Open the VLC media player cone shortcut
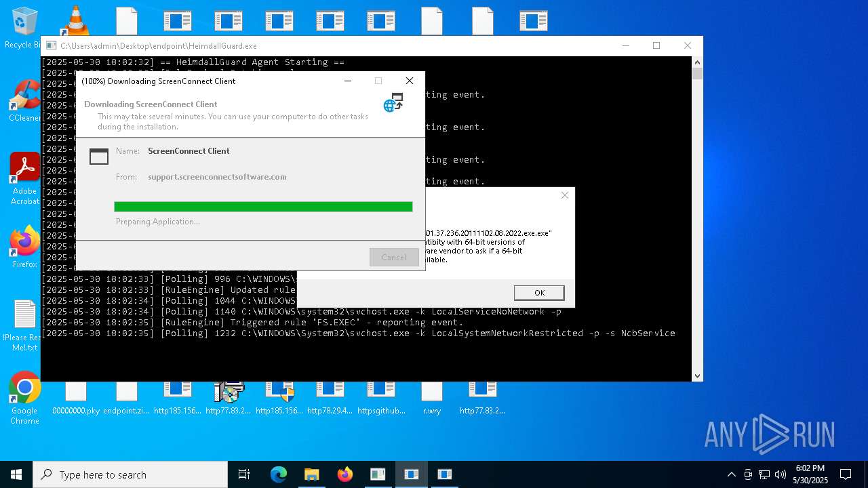This screenshot has width=868, height=488. point(75,20)
